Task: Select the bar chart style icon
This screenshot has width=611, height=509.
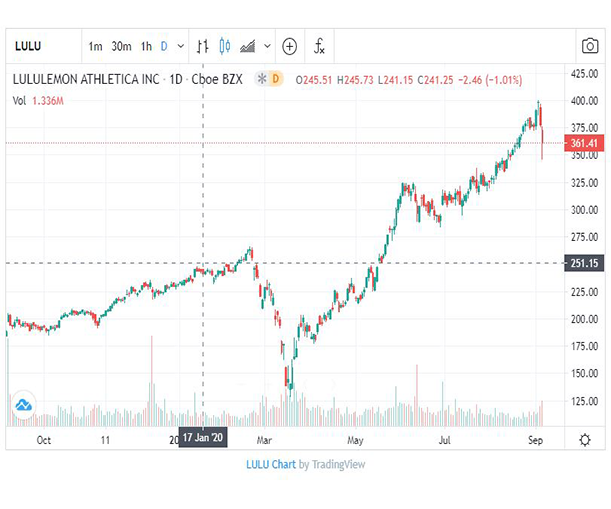Action: 202,46
